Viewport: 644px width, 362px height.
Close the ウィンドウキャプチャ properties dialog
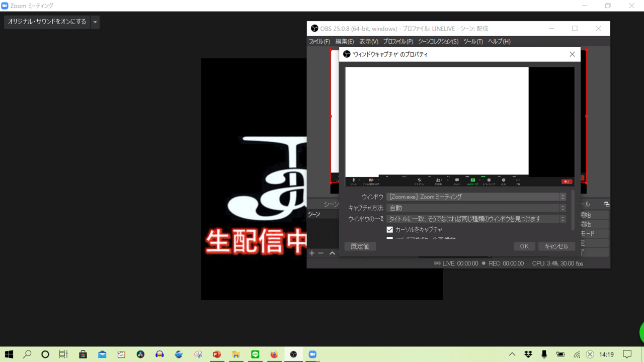click(x=572, y=54)
